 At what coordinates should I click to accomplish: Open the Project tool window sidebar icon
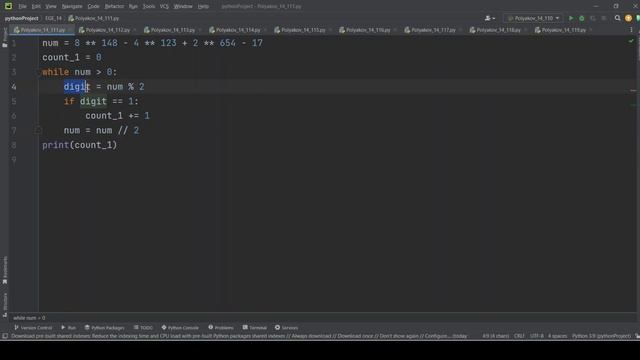click(x=5, y=37)
